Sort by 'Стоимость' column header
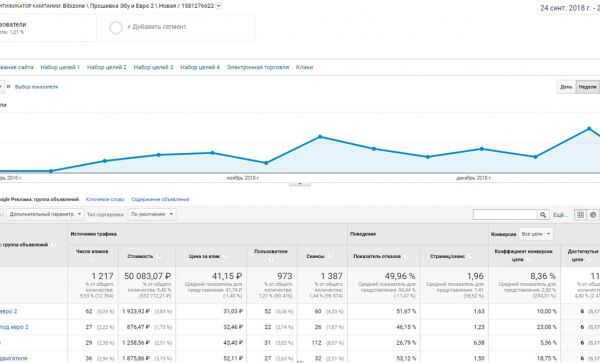Viewport: 600px width, 363px height. [x=140, y=256]
